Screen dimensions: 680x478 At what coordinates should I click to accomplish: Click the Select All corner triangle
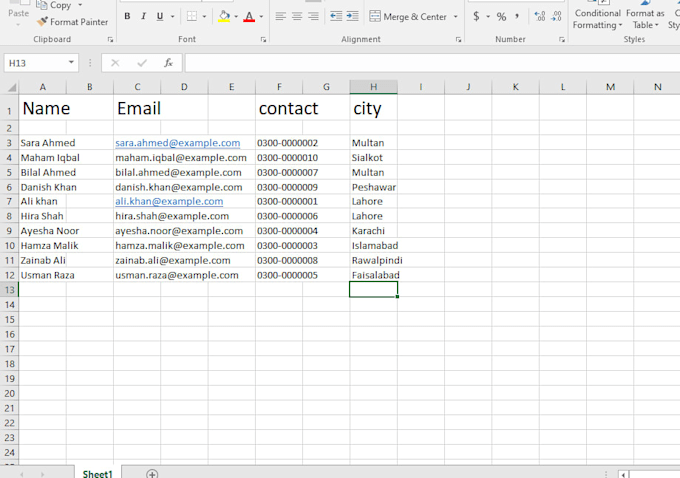12,88
